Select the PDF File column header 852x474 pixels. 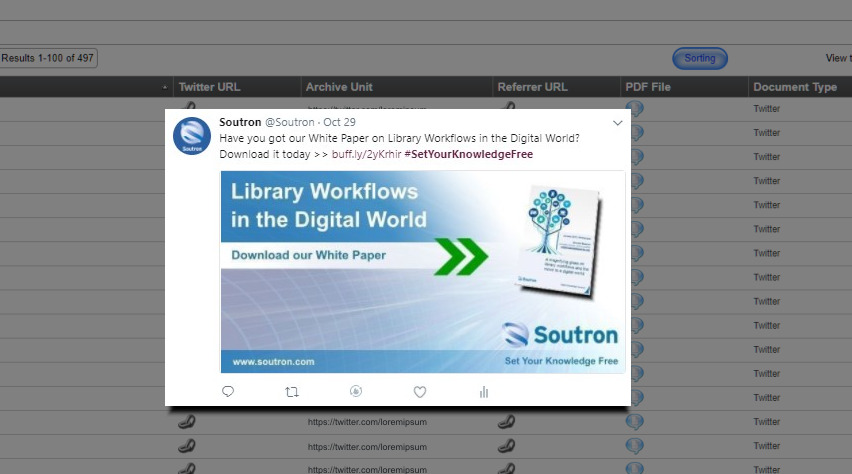[x=684, y=87]
